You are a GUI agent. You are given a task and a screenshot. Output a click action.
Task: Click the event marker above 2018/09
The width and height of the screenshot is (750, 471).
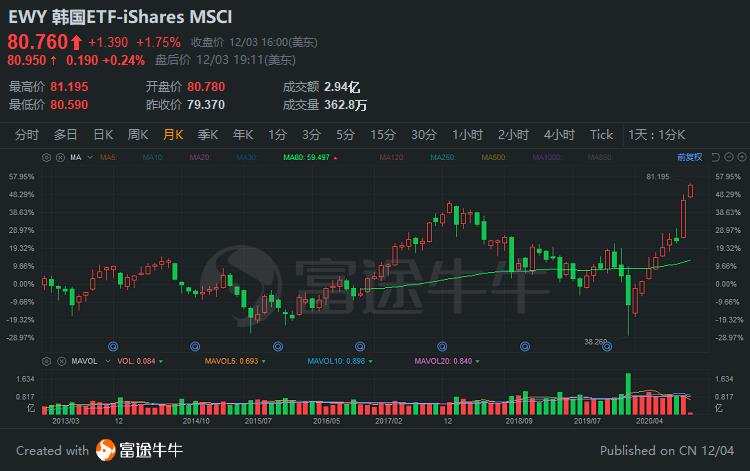tap(525, 346)
